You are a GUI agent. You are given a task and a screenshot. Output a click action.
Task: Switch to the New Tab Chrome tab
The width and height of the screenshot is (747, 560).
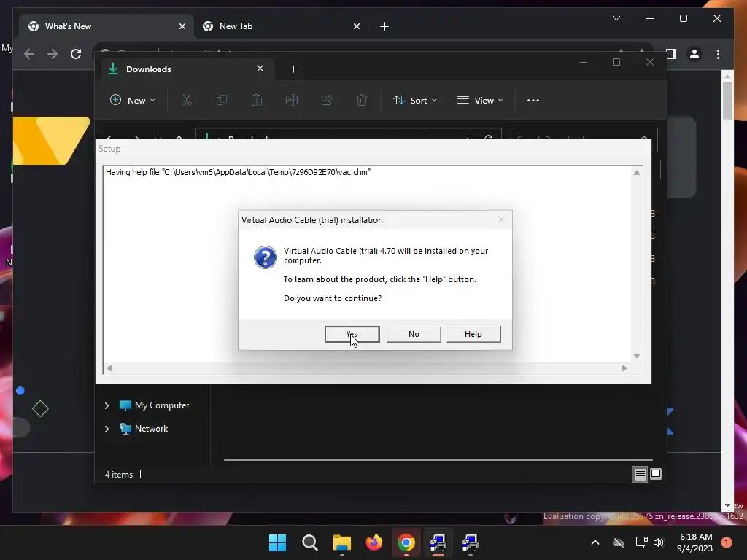tap(281, 26)
